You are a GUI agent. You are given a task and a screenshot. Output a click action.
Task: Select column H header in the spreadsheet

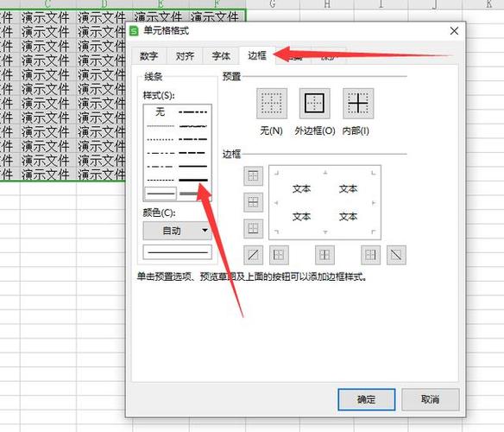click(327, 3)
